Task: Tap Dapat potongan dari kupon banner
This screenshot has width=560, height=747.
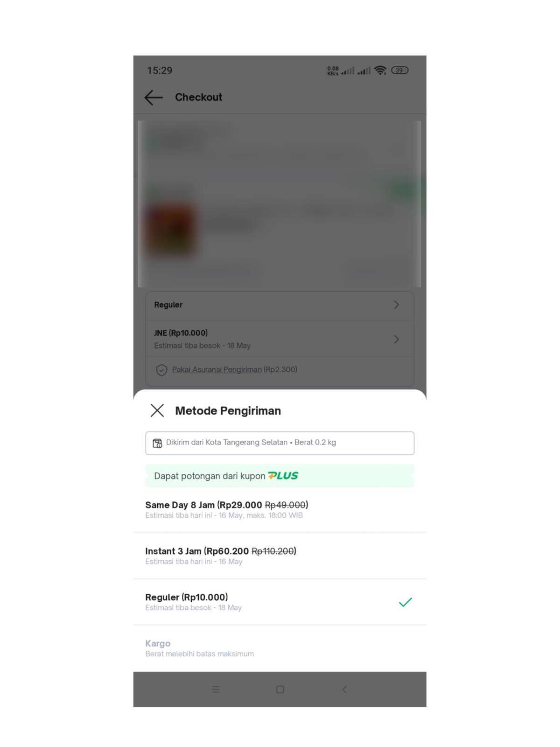Action: coord(280,476)
